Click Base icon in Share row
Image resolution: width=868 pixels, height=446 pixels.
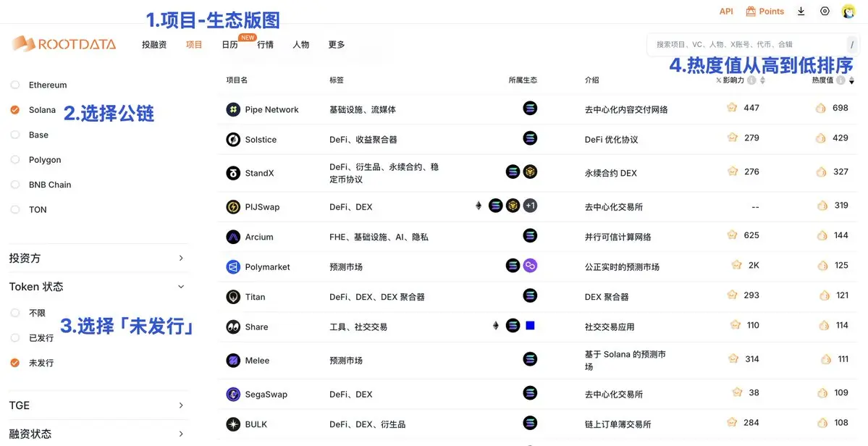pyautogui.click(x=530, y=325)
